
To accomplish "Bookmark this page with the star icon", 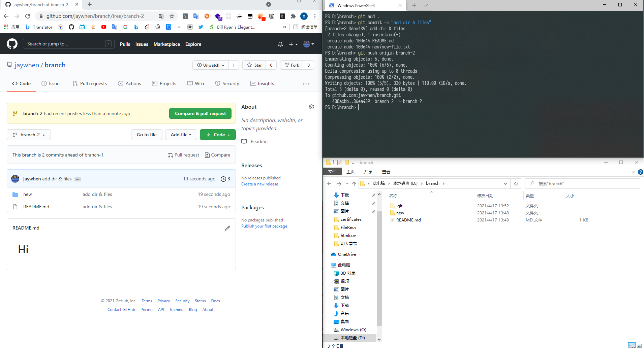I will [172, 16].
